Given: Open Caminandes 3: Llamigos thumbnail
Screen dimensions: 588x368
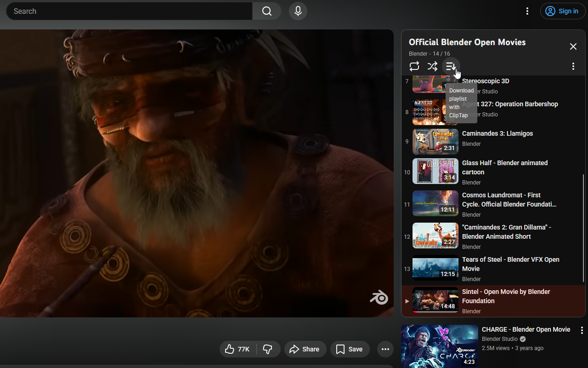Looking at the screenshot, I should pos(435,142).
